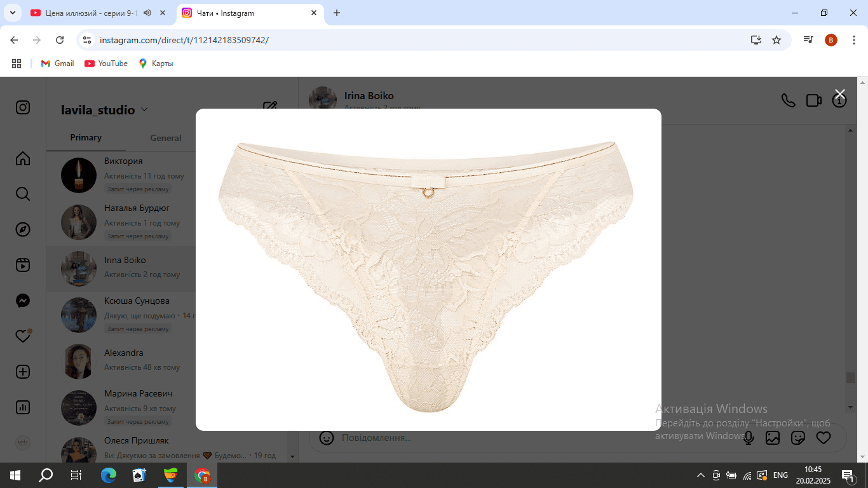
Task: View site information icon in address bar
Action: tap(88, 40)
